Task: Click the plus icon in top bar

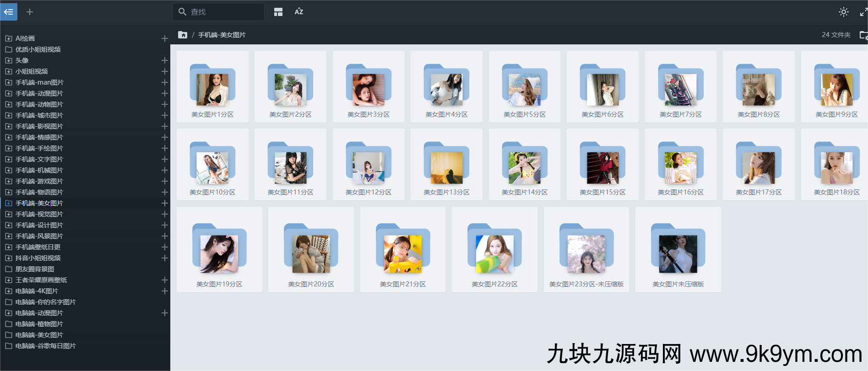Action: 30,12
